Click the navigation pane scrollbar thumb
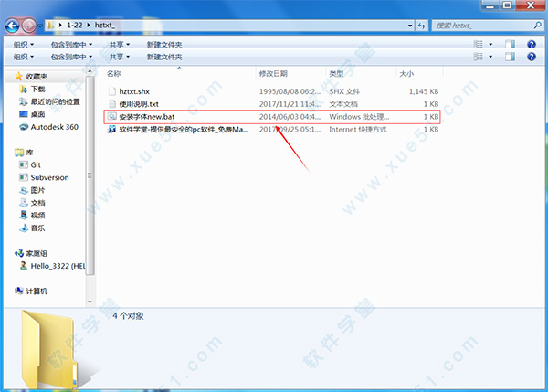This screenshot has width=548, height=392. coord(90,175)
